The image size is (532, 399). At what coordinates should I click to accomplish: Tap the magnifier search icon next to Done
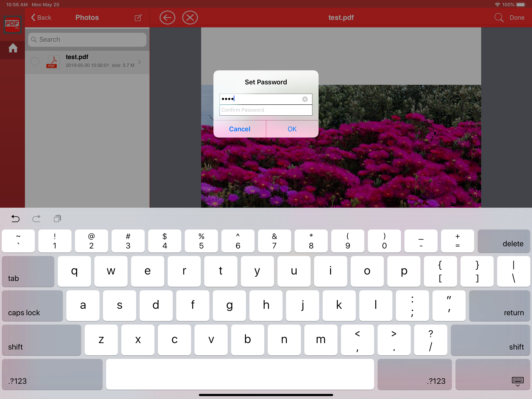499,18
